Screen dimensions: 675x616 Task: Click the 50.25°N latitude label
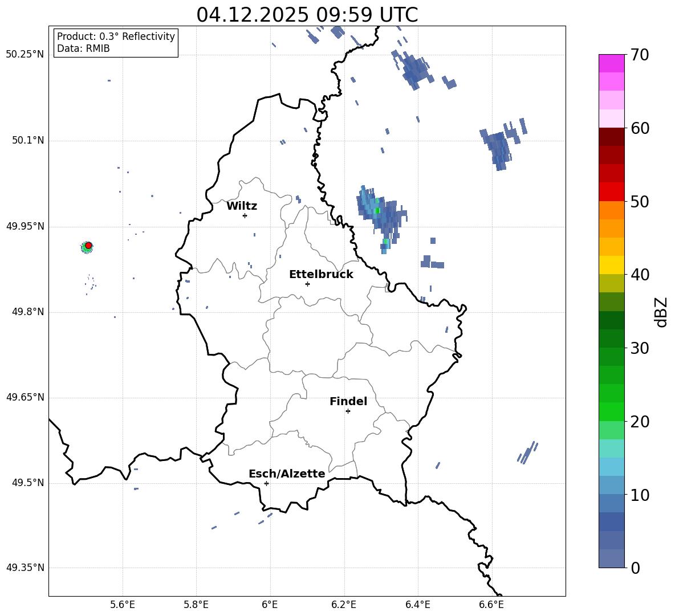click(x=25, y=55)
